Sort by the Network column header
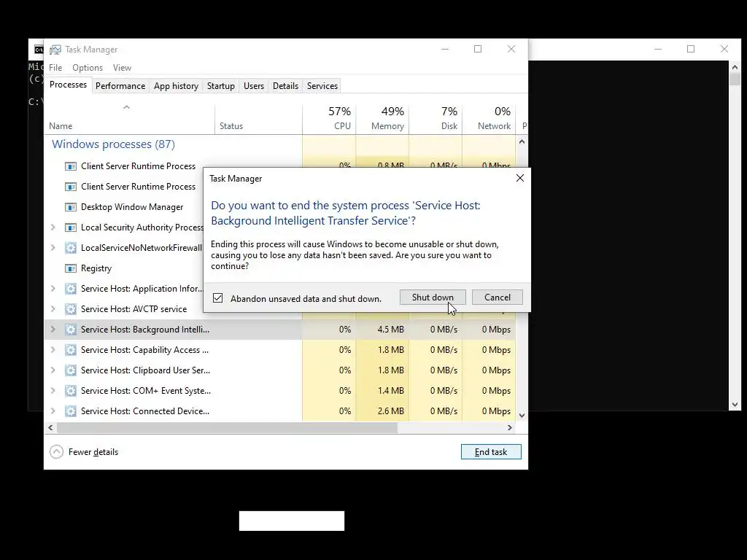Image resolution: width=747 pixels, height=560 pixels. click(489, 118)
